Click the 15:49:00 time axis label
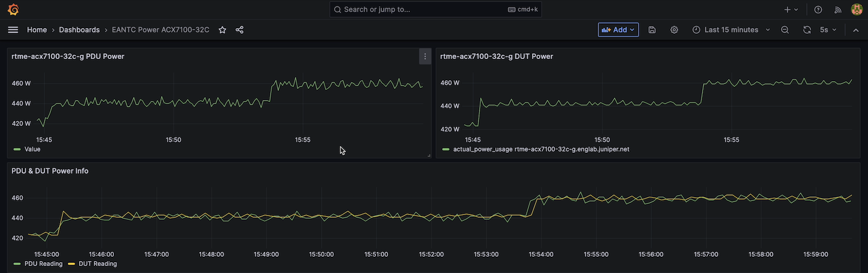Screen dimensions: 868x273 266,254
